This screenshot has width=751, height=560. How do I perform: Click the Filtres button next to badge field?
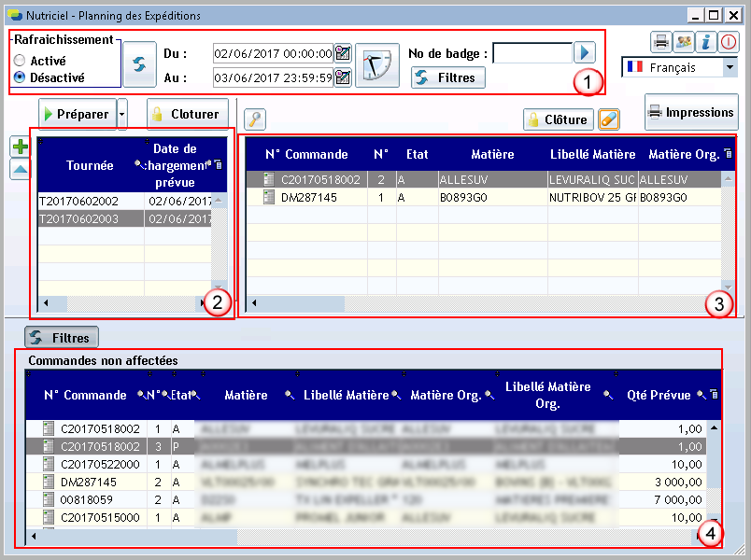click(448, 77)
